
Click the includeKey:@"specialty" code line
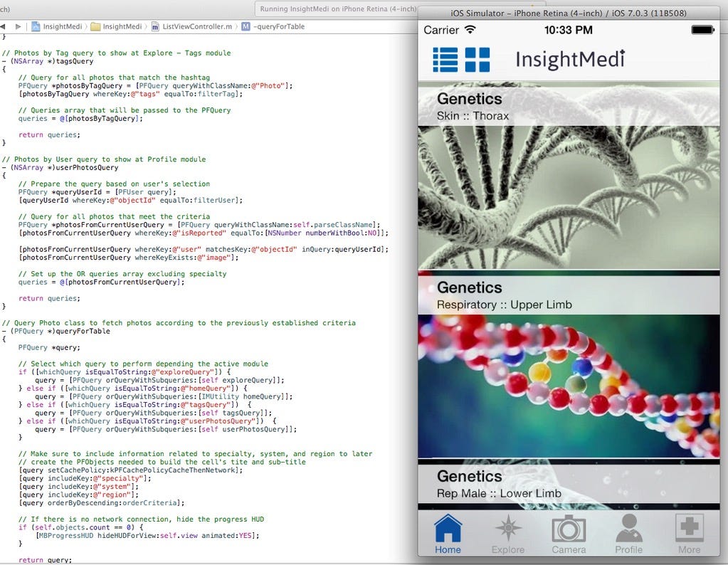[x=85, y=478]
